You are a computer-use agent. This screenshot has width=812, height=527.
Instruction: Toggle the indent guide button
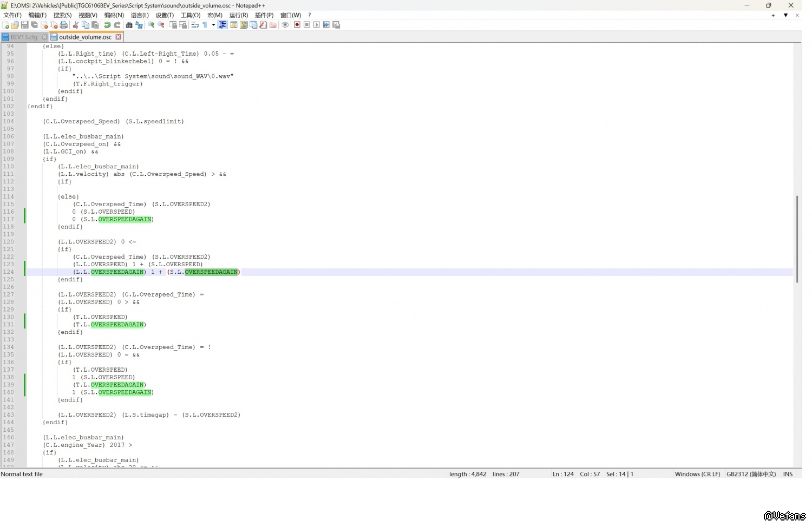point(222,25)
